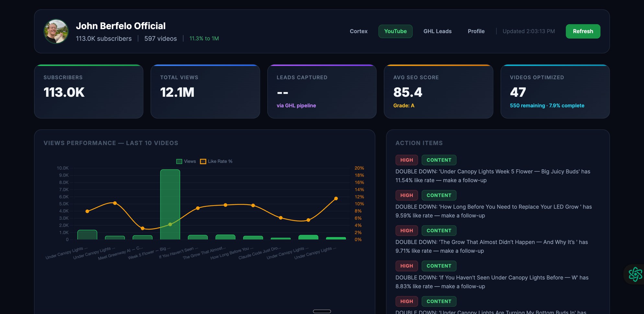This screenshot has width=644, height=314.
Task: Open the Total Views stat card
Action: click(205, 92)
